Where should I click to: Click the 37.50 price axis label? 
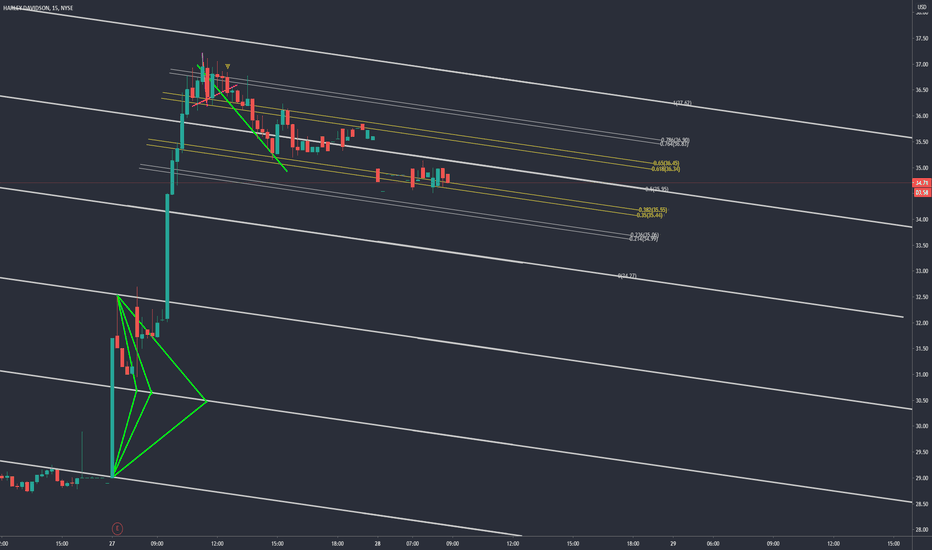tap(922, 39)
